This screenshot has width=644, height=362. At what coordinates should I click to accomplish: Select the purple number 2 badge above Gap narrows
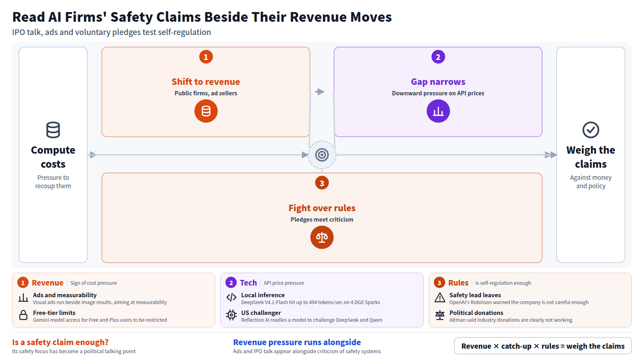(438, 57)
